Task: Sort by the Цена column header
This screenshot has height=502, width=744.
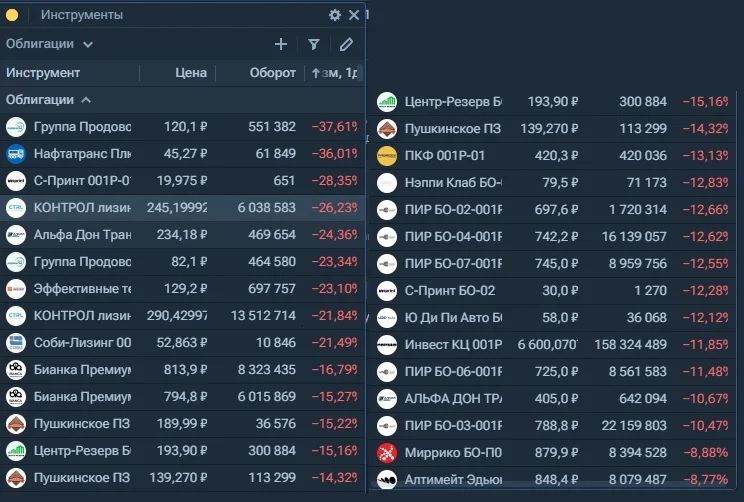Action: click(x=191, y=73)
